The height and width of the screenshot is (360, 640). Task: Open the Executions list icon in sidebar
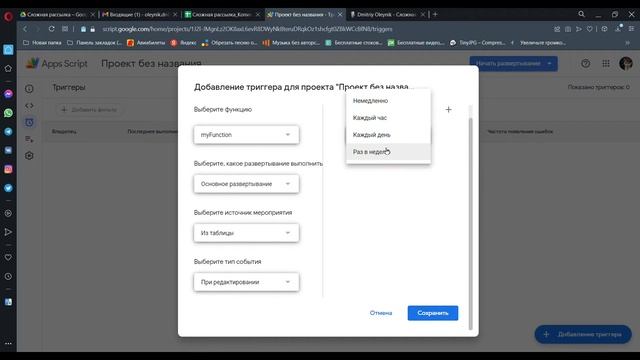pyautogui.click(x=29, y=139)
